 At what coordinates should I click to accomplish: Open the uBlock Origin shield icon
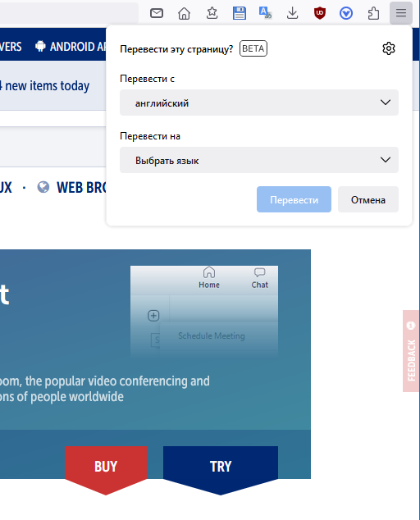[320, 13]
